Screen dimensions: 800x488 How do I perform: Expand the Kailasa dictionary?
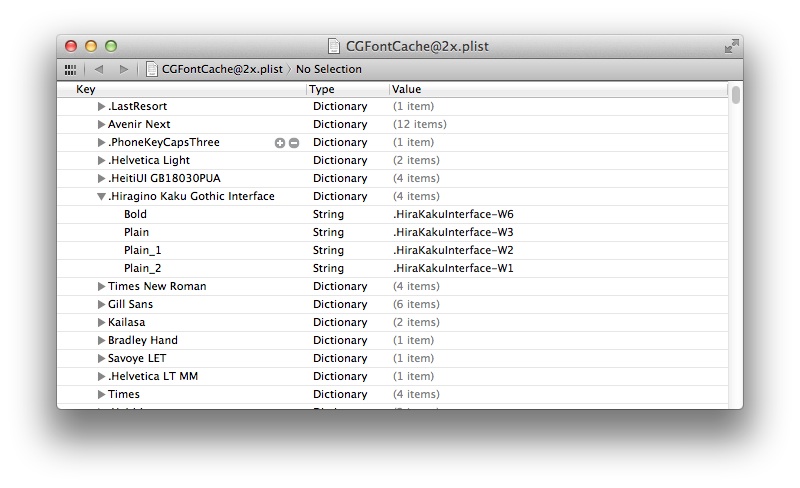pyautogui.click(x=101, y=322)
